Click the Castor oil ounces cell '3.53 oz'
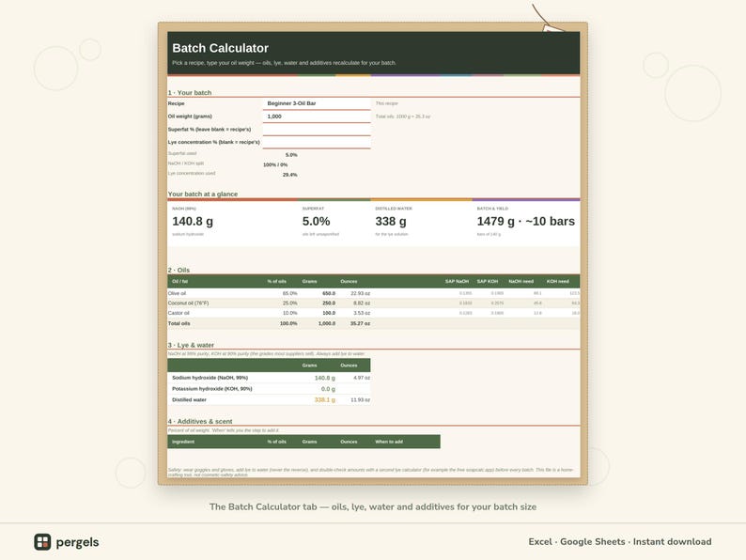This screenshot has height=560, width=746. [362, 313]
